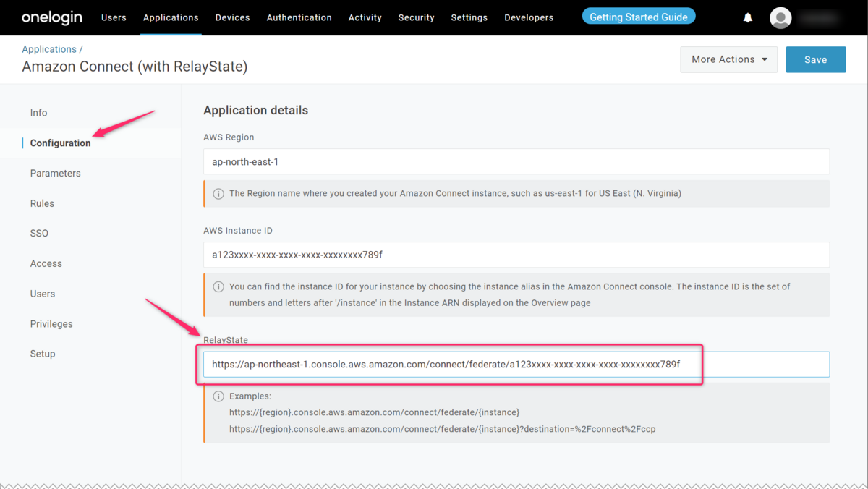Focus the AWS Region input field
Screen dimensions: 868x489
516,162
